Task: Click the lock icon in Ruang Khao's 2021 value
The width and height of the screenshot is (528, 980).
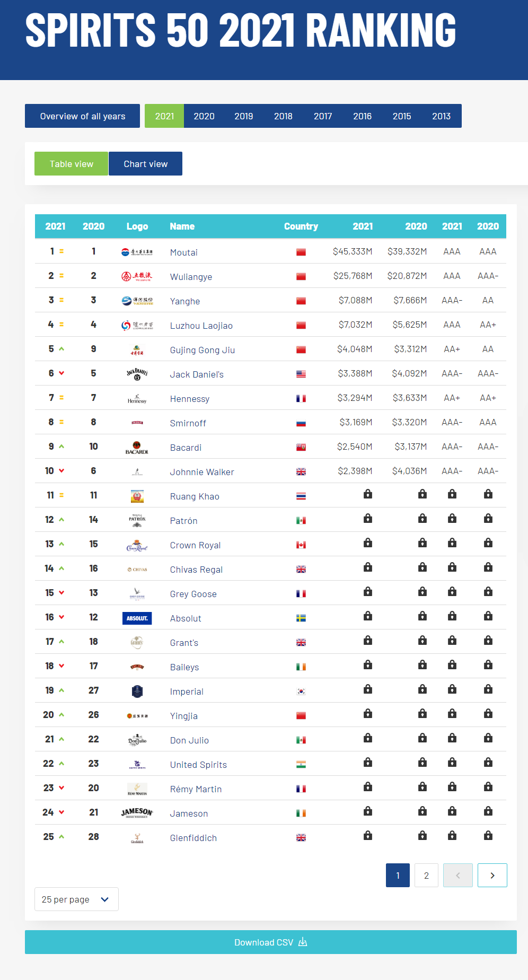Action: (368, 494)
